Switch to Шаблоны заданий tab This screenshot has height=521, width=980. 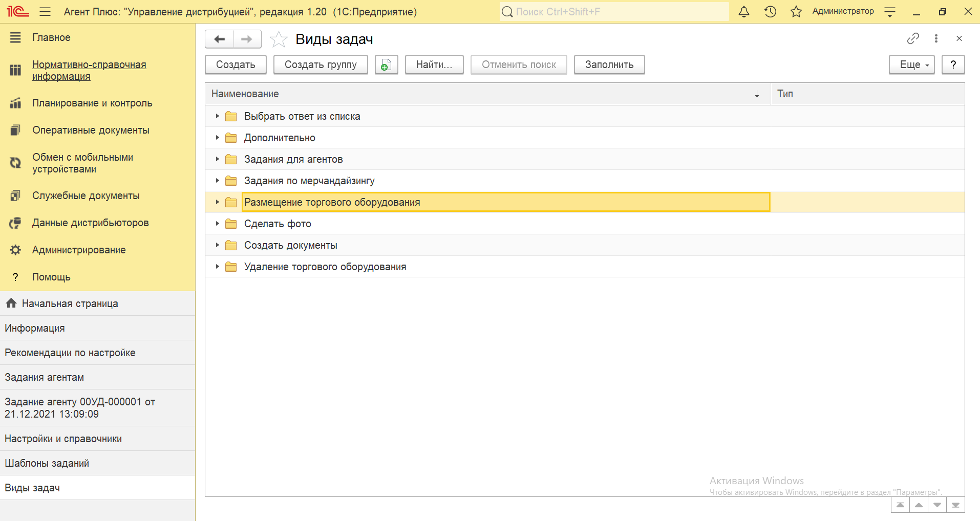pos(47,463)
